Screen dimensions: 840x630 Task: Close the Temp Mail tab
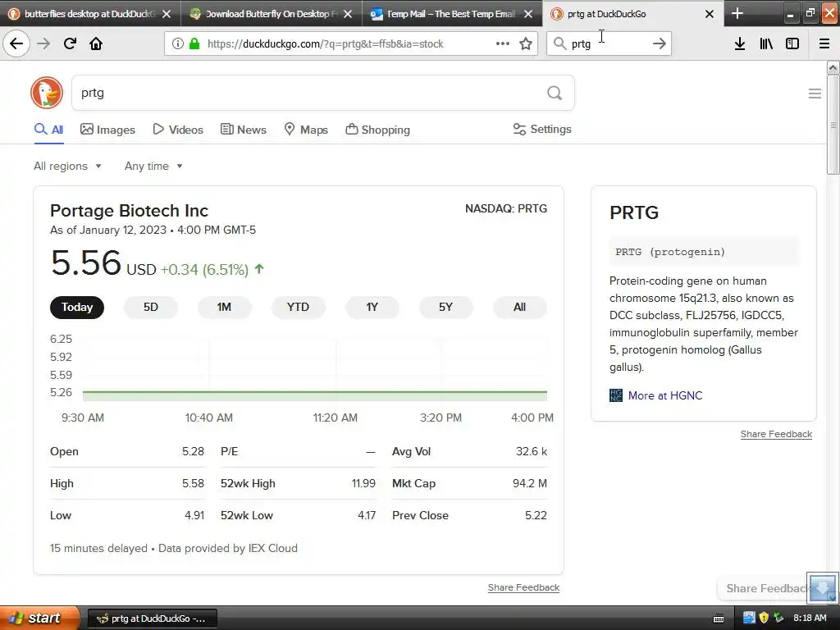click(528, 14)
